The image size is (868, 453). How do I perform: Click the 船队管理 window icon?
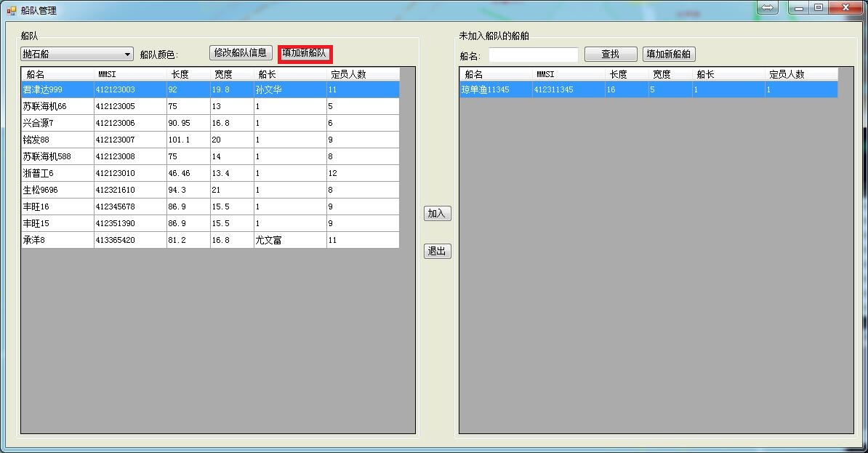tap(11, 11)
